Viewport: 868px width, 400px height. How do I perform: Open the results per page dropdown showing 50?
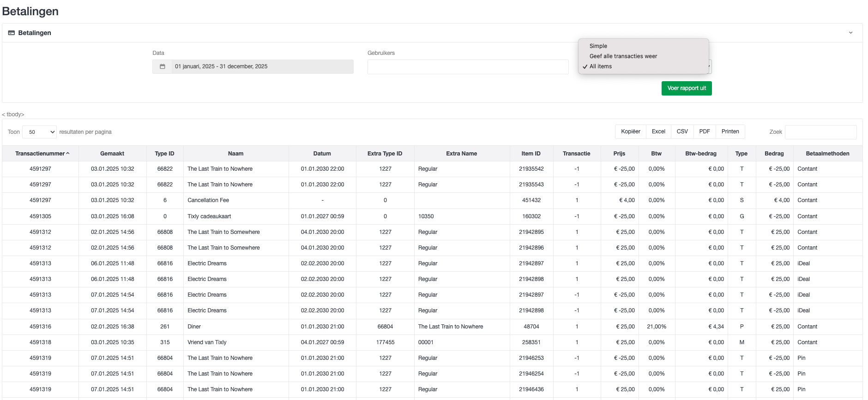tap(39, 132)
